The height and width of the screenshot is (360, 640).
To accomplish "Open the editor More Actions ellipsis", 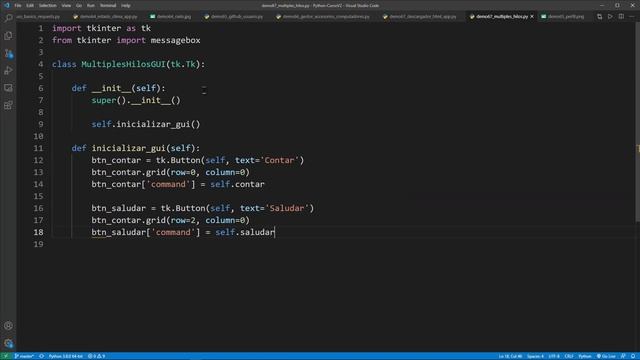I will coord(632,16).
